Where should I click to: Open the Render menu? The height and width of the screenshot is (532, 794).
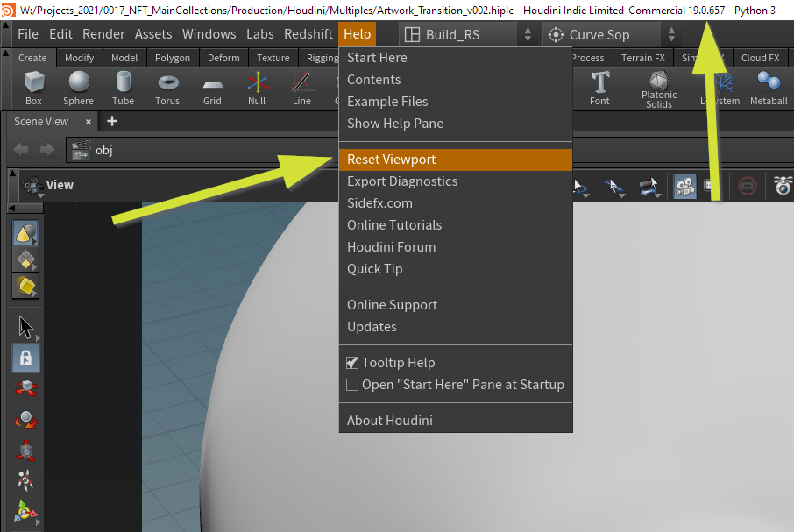[103, 34]
